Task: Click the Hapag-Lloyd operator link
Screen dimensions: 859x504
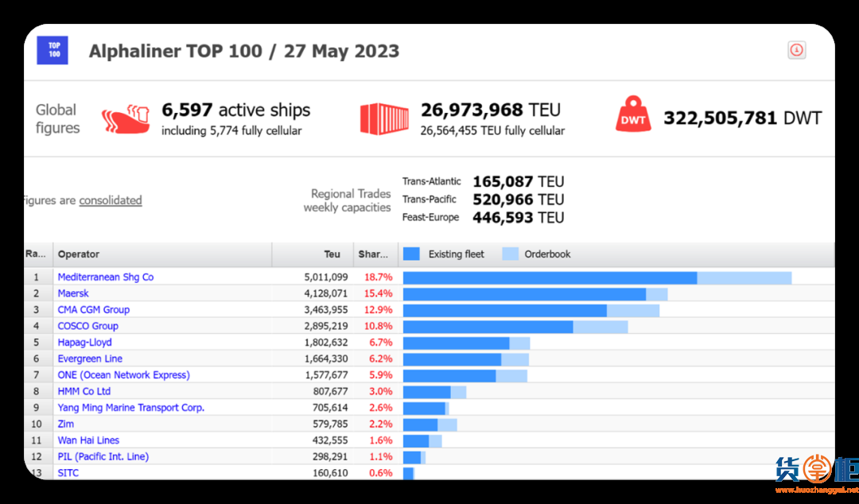Action: click(84, 343)
